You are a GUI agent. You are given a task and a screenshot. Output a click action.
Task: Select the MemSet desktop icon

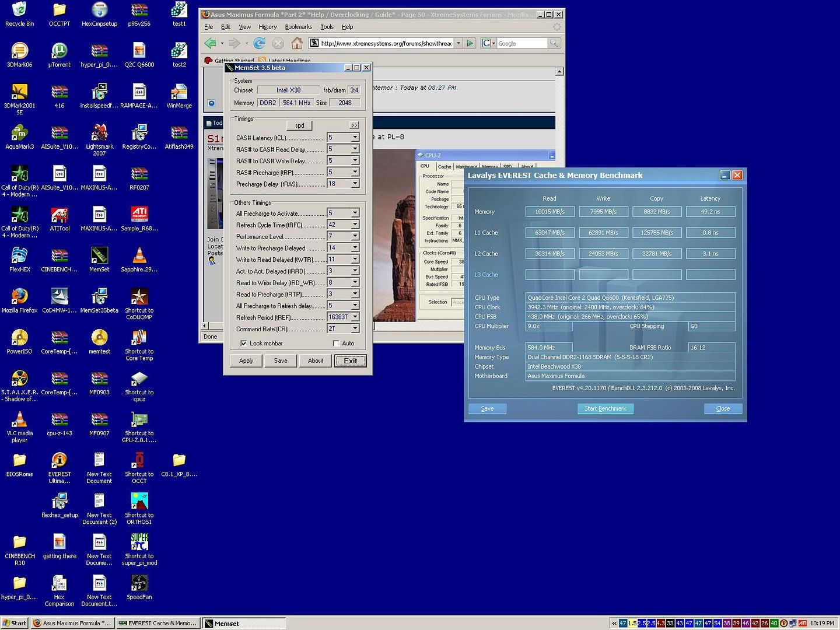click(100, 260)
